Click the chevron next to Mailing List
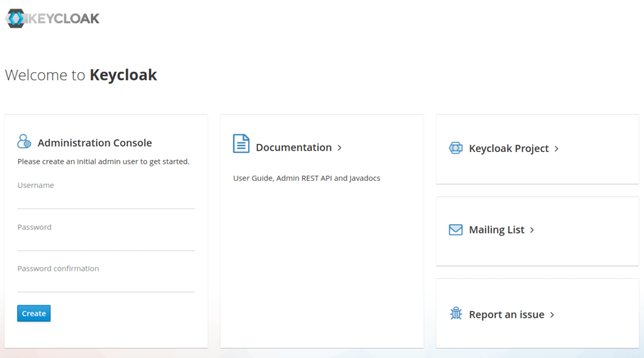The width and height of the screenshot is (644, 358). (532, 230)
